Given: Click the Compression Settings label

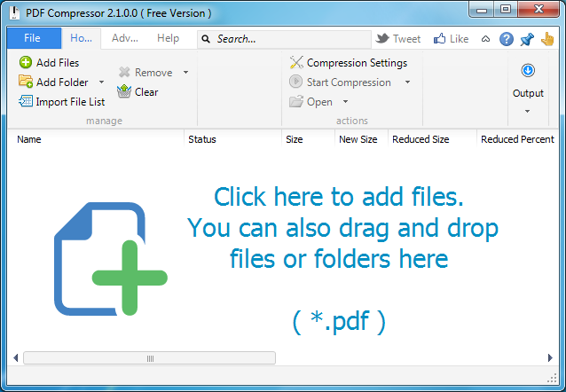Looking at the screenshot, I should [x=357, y=63].
